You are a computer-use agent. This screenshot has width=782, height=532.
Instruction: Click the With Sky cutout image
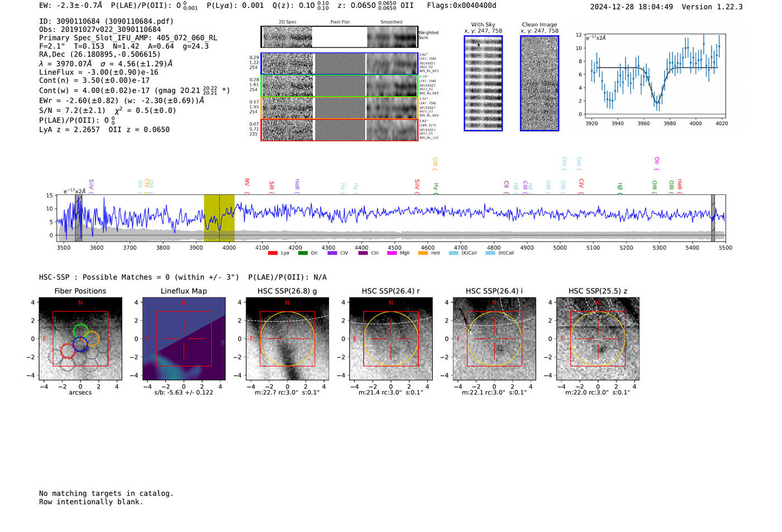coord(483,83)
